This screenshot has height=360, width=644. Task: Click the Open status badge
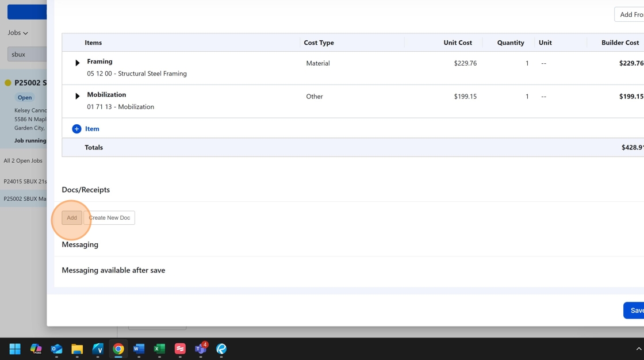point(25,97)
